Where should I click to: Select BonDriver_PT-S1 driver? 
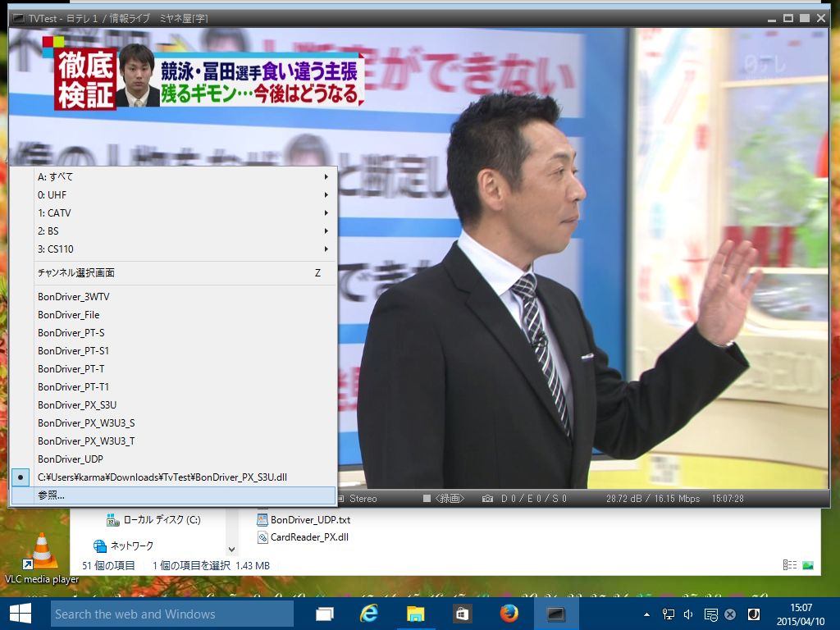(174, 351)
